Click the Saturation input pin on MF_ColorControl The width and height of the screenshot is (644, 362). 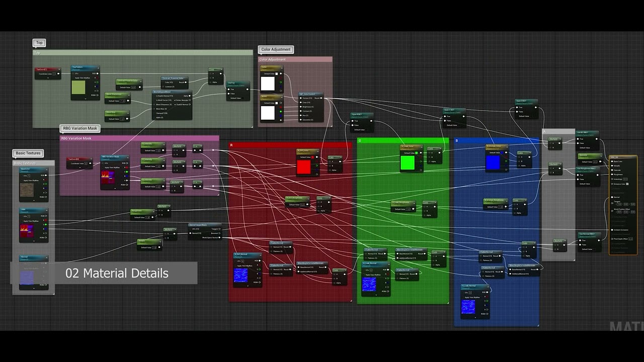(x=301, y=120)
